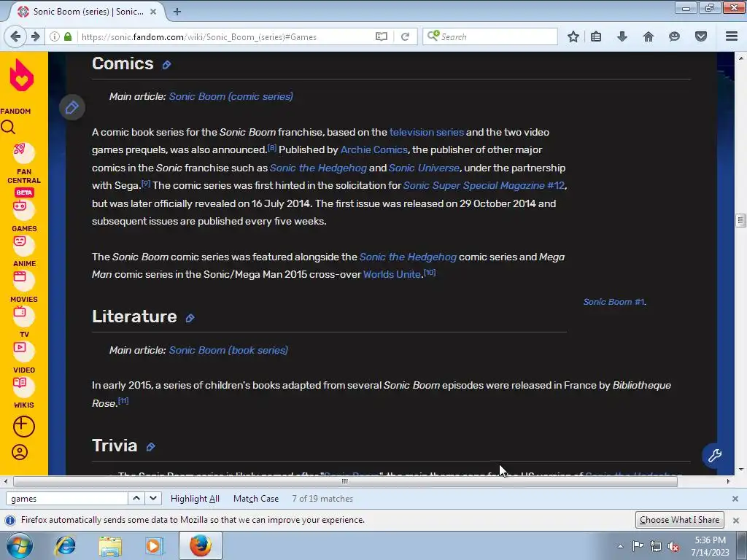747x560 pixels.
Task: Close the Sonic Boom (series) tab
Action: pyautogui.click(x=153, y=12)
